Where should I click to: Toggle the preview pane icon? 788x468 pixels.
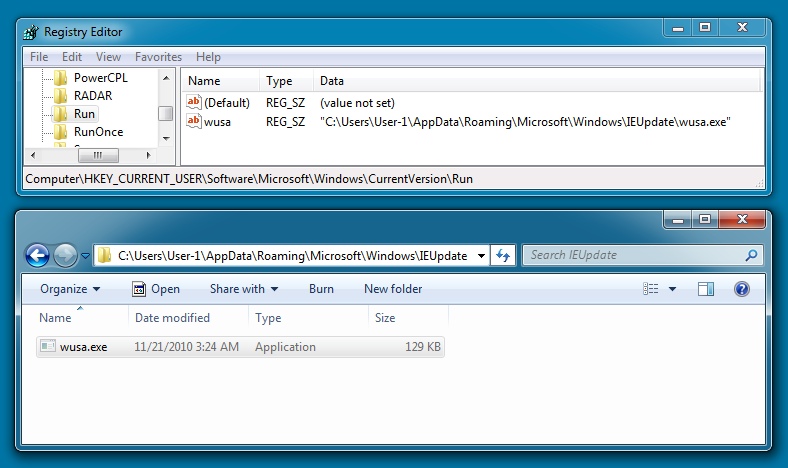706,289
